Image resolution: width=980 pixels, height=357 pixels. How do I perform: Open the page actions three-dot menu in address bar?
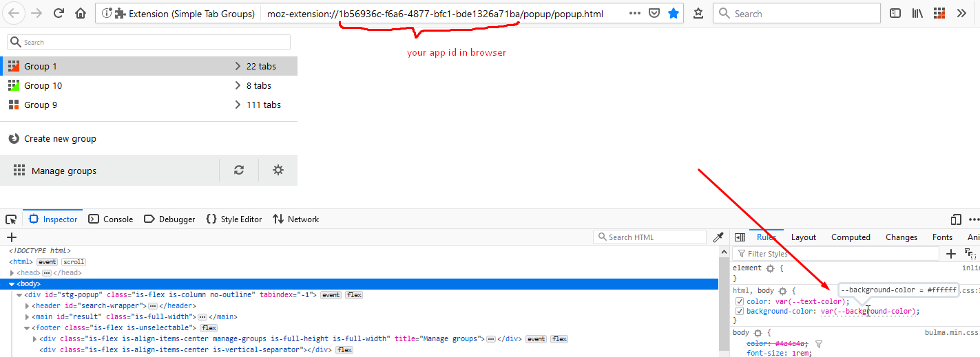pyautogui.click(x=635, y=13)
